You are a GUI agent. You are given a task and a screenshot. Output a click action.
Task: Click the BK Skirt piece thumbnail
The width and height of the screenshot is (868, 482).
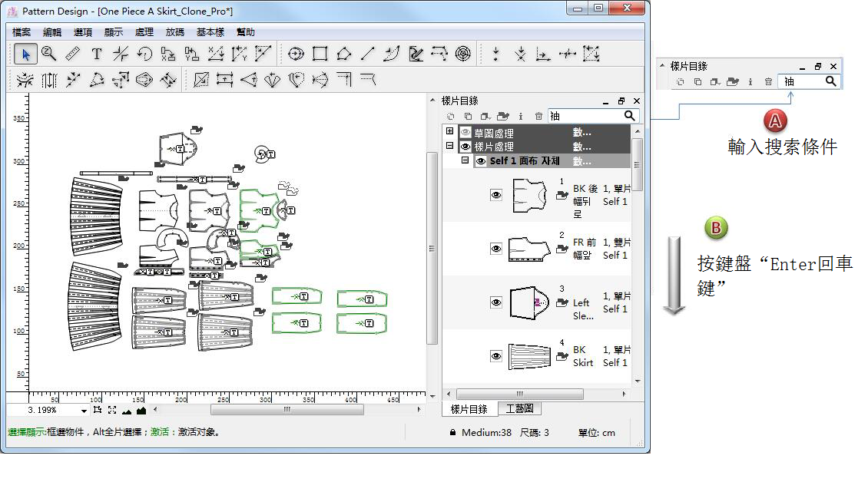(529, 357)
